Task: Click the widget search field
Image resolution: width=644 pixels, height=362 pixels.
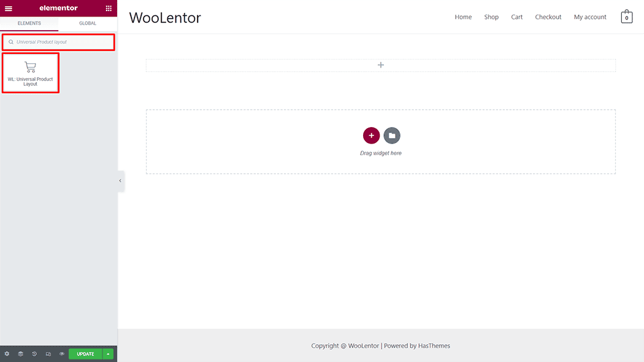Action: 58,42
